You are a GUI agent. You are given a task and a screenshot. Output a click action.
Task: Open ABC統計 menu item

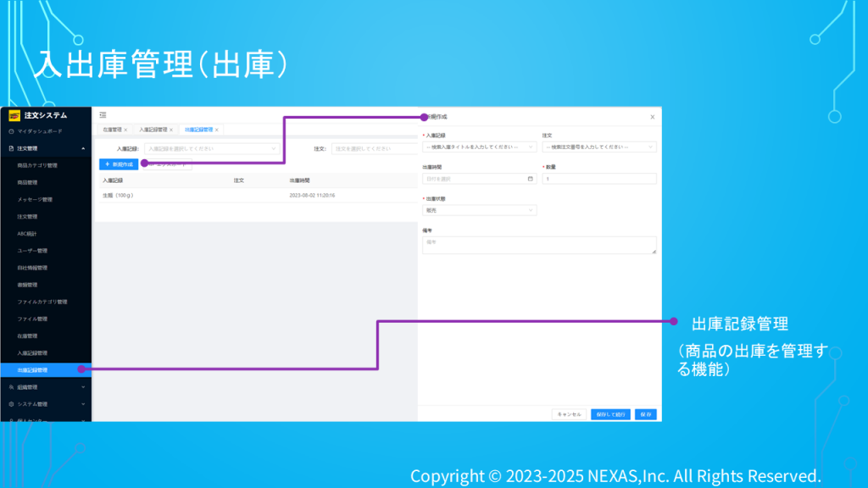point(27,234)
